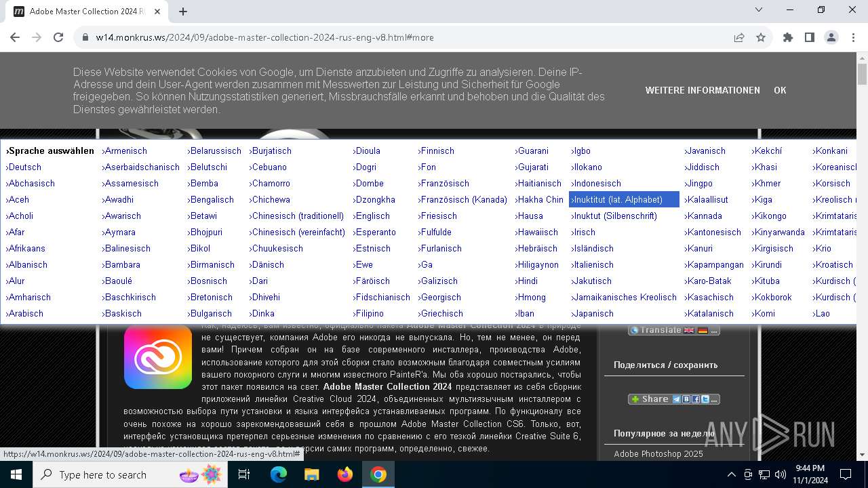The width and height of the screenshot is (868, 488).
Task: Click the Chrome taskbar icon
Action: [x=378, y=474]
